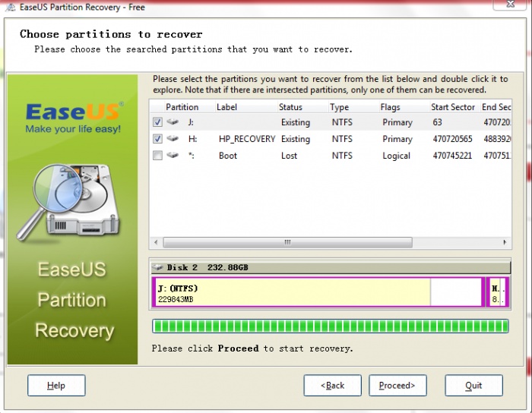Click the right scroll arrow of the list

tap(505, 242)
